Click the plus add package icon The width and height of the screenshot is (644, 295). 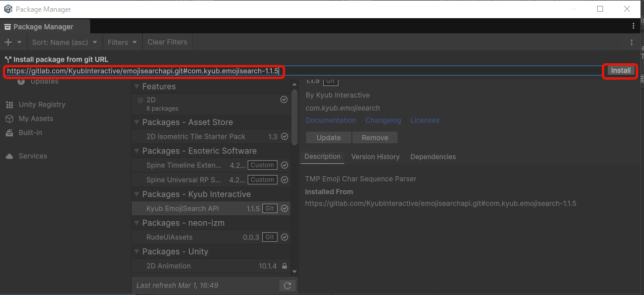pyautogui.click(x=8, y=42)
